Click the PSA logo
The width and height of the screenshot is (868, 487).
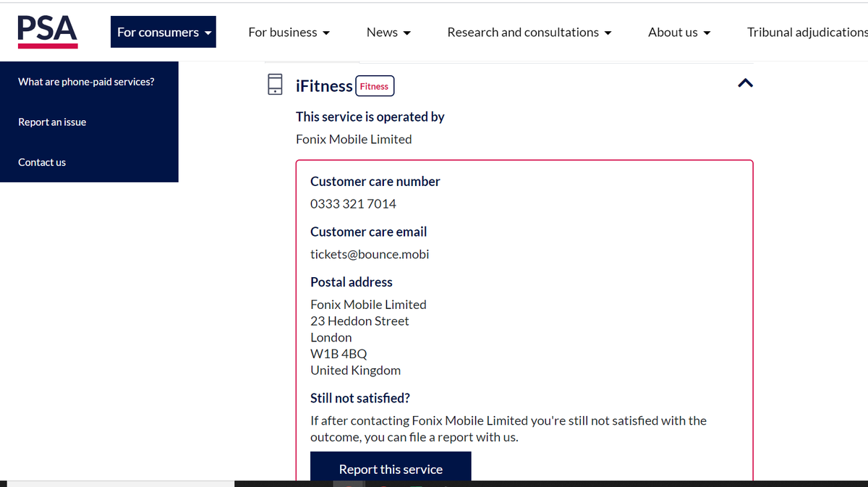[x=48, y=32]
